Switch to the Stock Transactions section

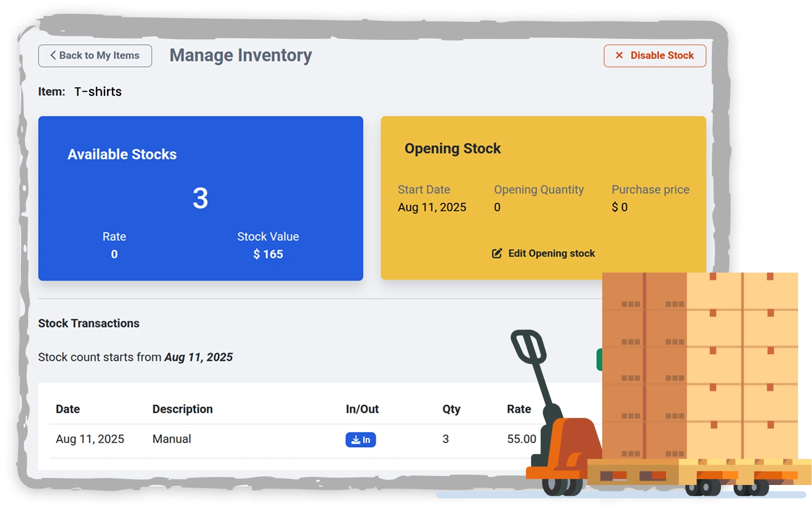tap(88, 323)
